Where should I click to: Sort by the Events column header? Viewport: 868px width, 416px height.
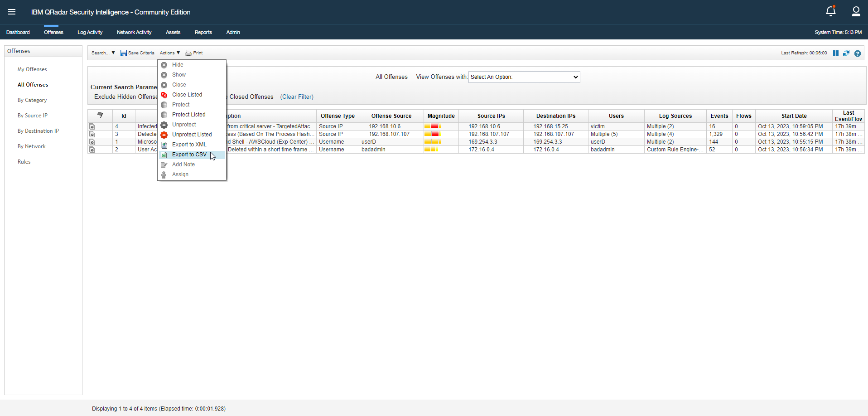719,116
